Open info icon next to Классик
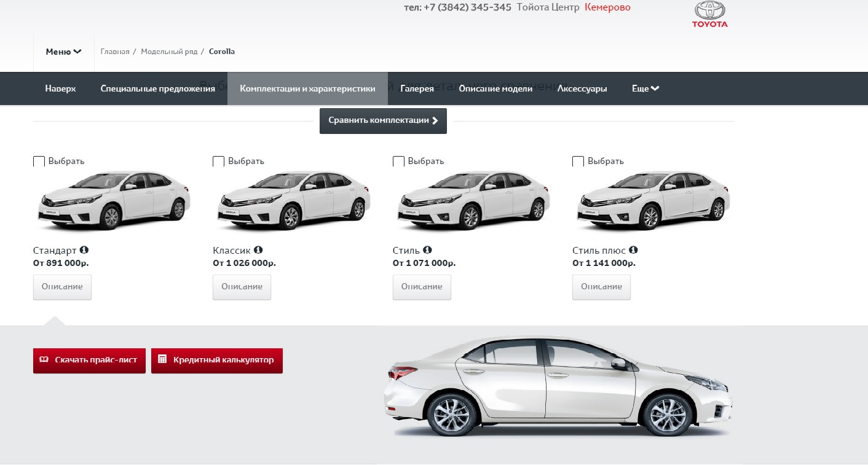The height and width of the screenshot is (465, 868). 258,250
